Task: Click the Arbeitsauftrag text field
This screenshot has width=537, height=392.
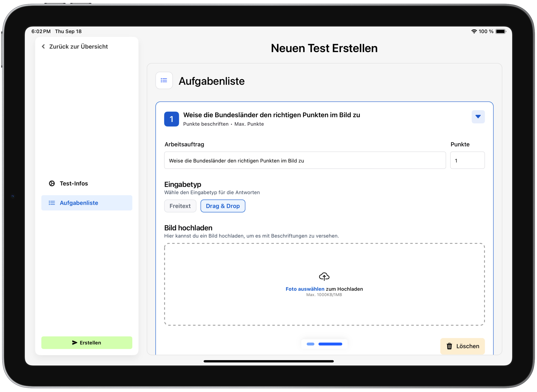Action: click(305, 160)
